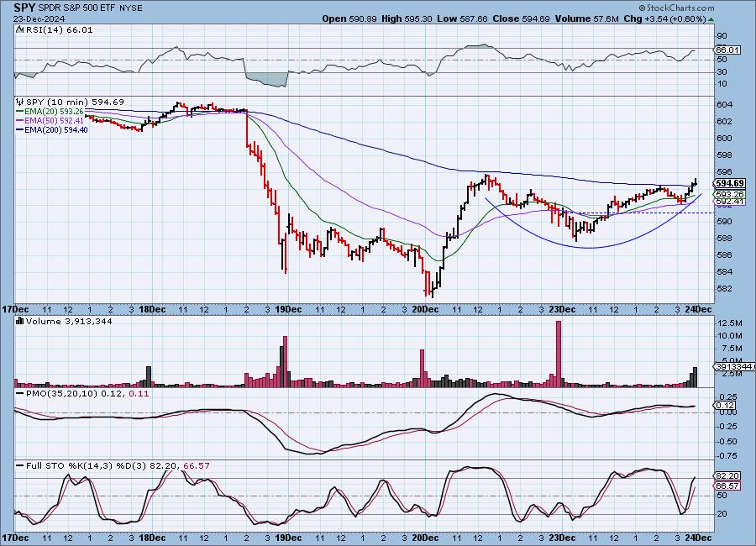Viewport: 756px width, 546px height.
Task: Click the green EMA(20) legend line marker
Action: pos(20,112)
